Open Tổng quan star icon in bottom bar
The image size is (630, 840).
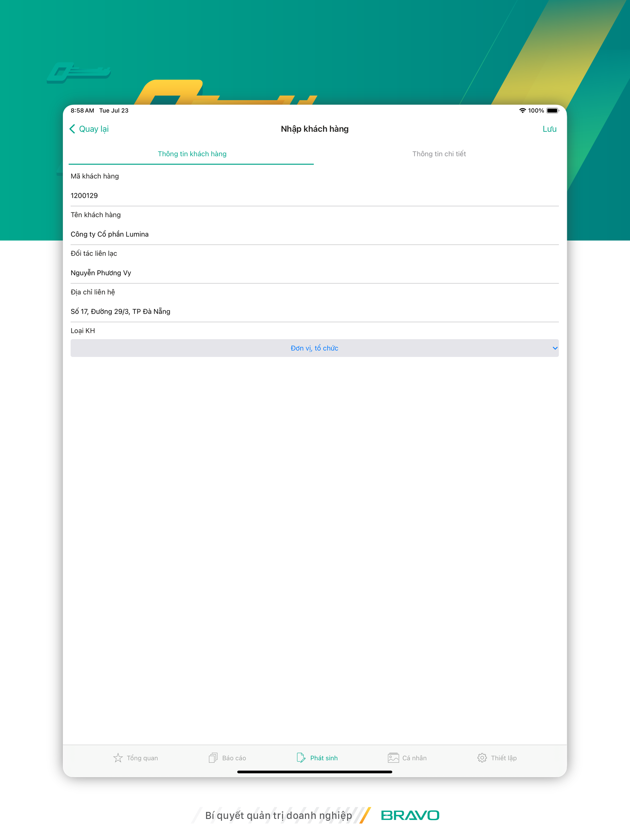pos(118,758)
